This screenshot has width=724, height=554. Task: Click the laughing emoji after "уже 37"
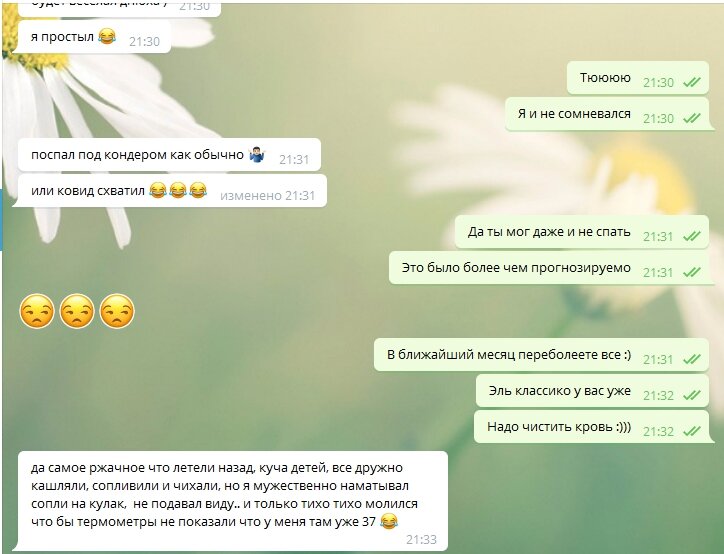click(x=389, y=522)
